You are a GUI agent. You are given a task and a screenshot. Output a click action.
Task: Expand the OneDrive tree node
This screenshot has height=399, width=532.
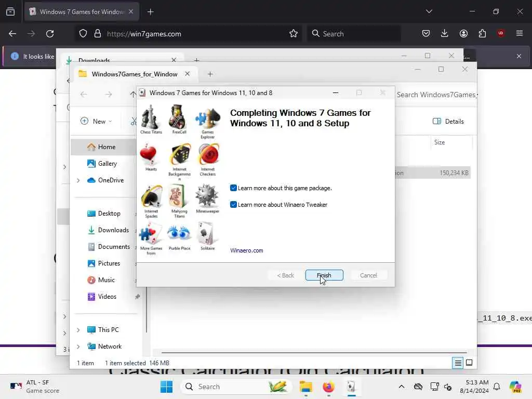click(x=78, y=180)
